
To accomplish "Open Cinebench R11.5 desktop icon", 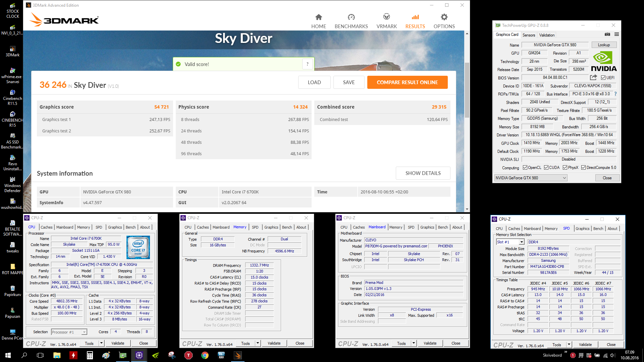I will point(12,98).
